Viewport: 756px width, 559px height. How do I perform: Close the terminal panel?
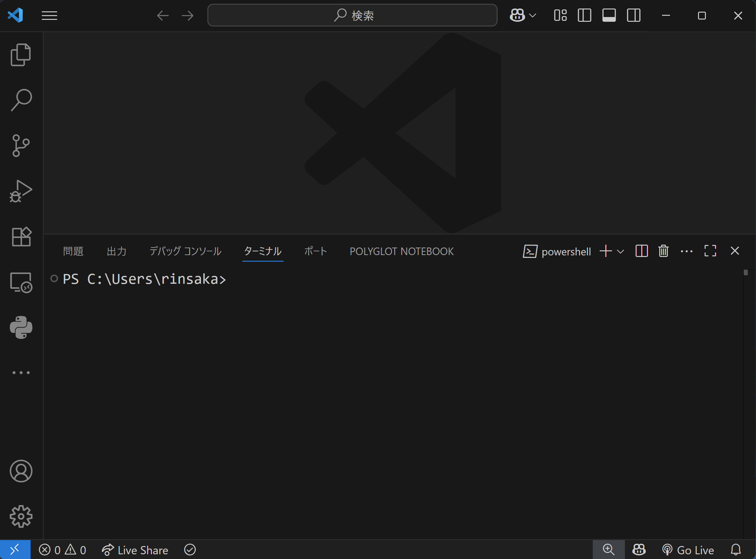pos(735,251)
